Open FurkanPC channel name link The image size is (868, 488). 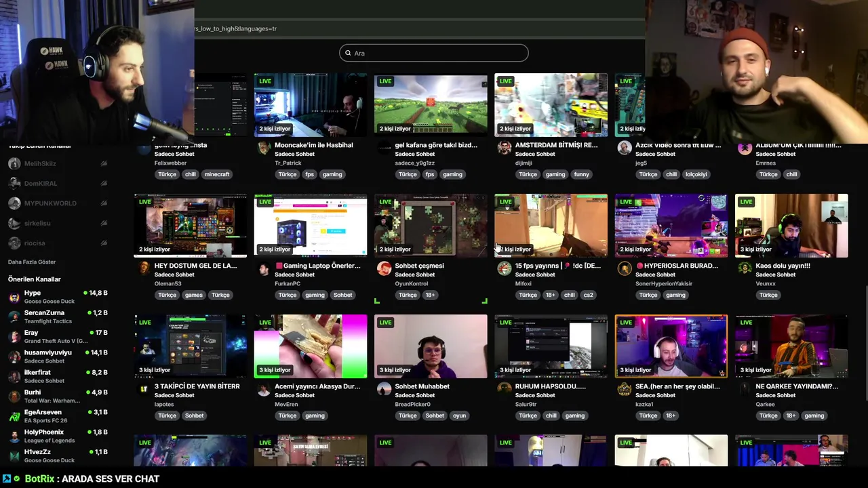pos(287,283)
